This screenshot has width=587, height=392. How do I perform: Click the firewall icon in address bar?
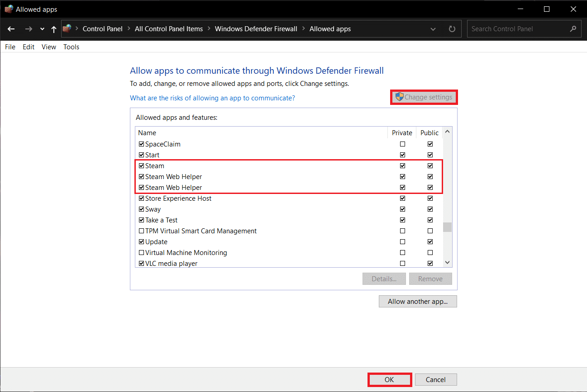click(x=67, y=29)
